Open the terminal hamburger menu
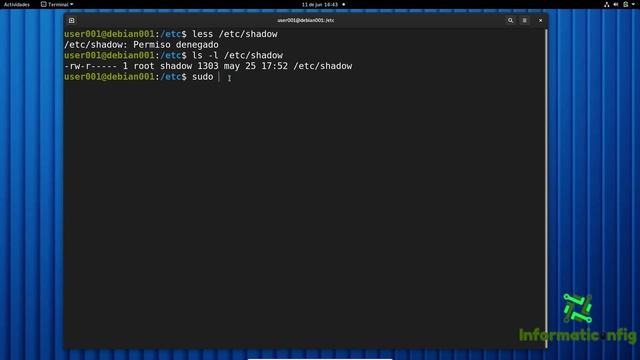Screen dimensions: 640x360 pos(524,20)
